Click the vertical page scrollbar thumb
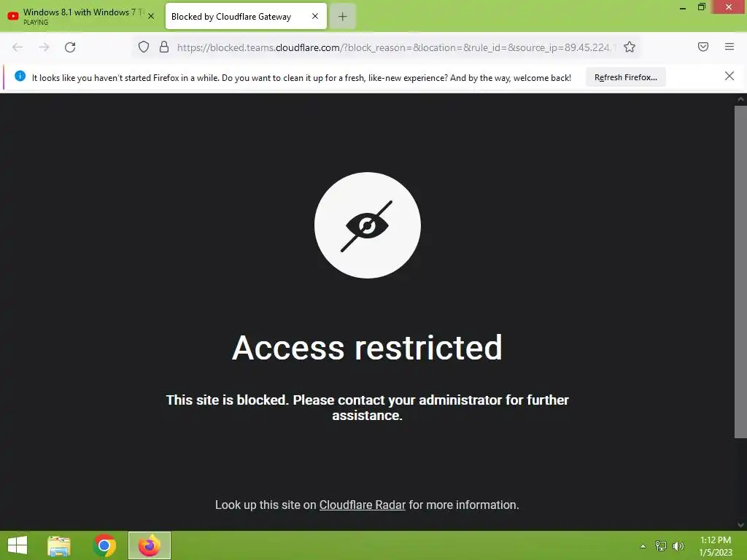This screenshot has height=560, width=747. [x=740, y=271]
